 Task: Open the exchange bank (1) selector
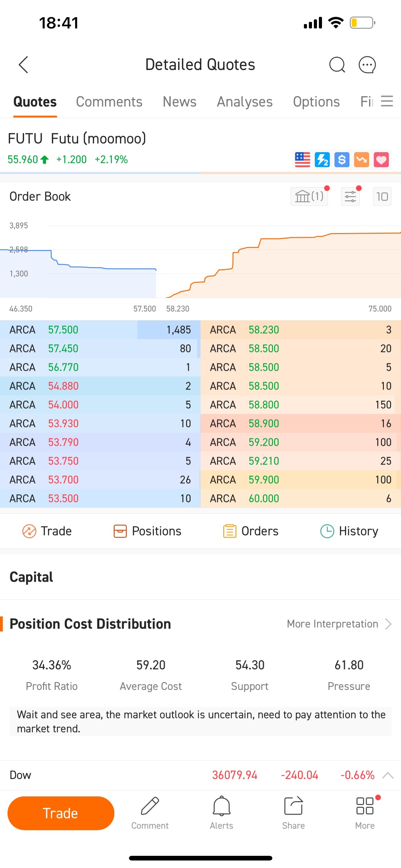(x=309, y=197)
